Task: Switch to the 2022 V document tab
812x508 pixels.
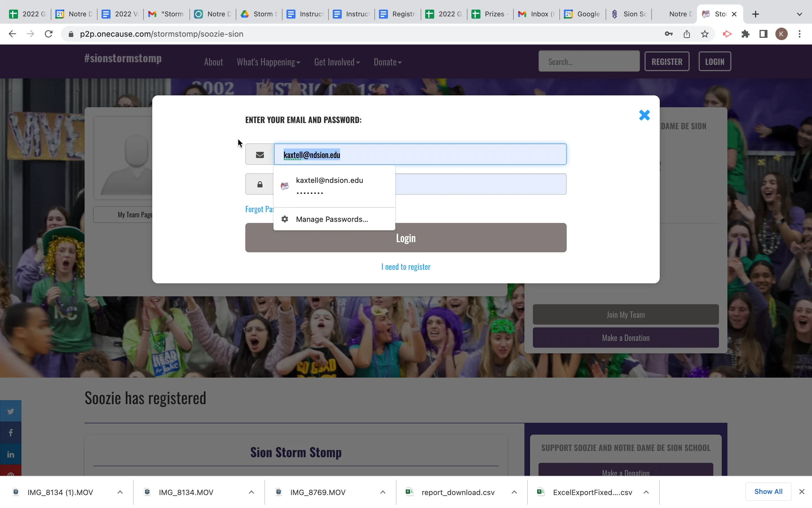Action: 120,14
